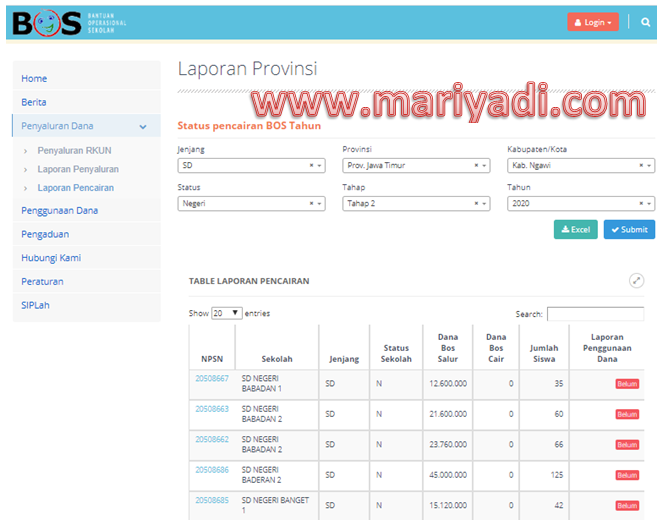Clear the Provinsi Jawa Timur selection x
This screenshot has height=525, width=661.
click(476, 165)
